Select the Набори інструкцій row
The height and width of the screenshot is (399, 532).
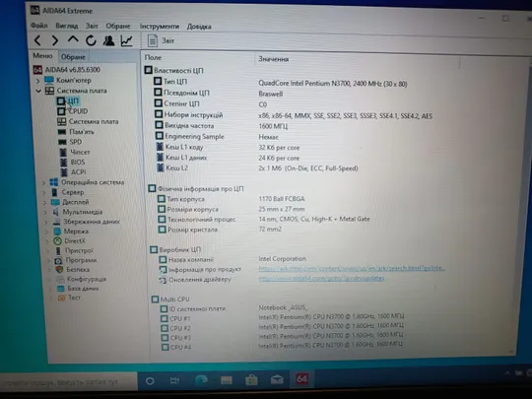[294, 115]
